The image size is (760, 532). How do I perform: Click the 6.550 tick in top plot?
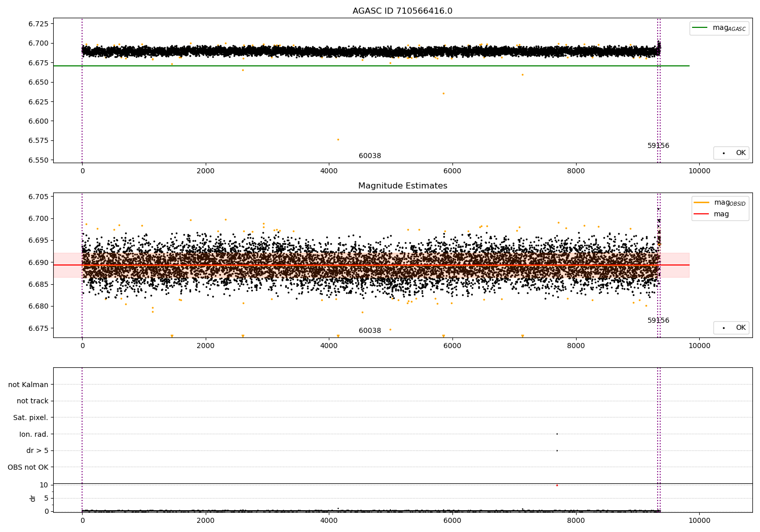pos(39,160)
